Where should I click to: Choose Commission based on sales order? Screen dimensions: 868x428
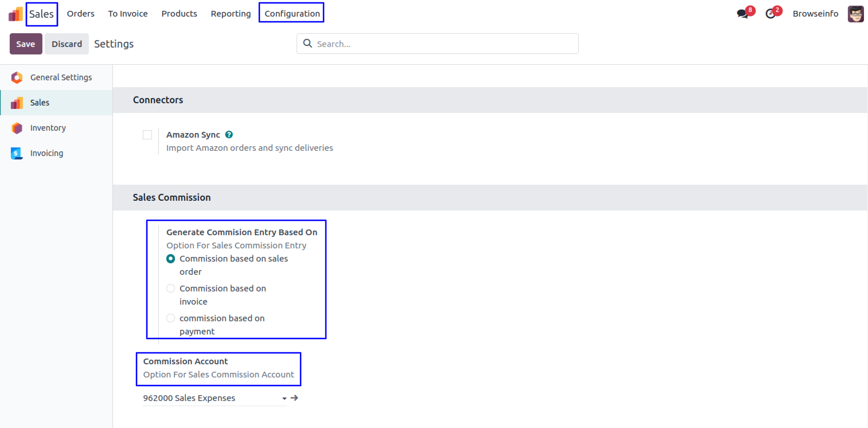(170, 259)
